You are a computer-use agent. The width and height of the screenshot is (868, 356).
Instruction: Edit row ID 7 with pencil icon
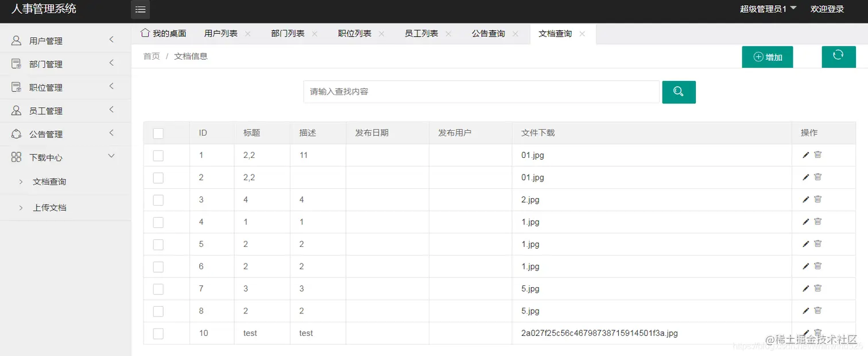[806, 288]
